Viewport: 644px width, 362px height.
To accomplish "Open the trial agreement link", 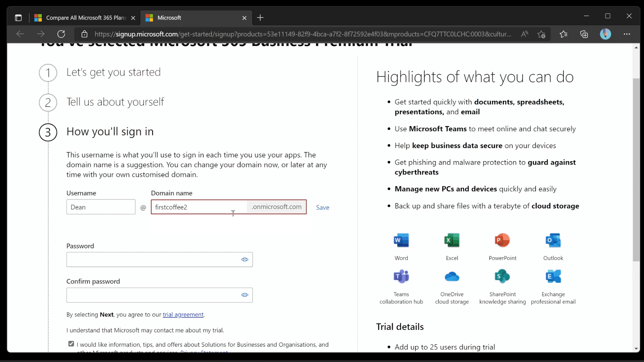I will click(x=183, y=314).
